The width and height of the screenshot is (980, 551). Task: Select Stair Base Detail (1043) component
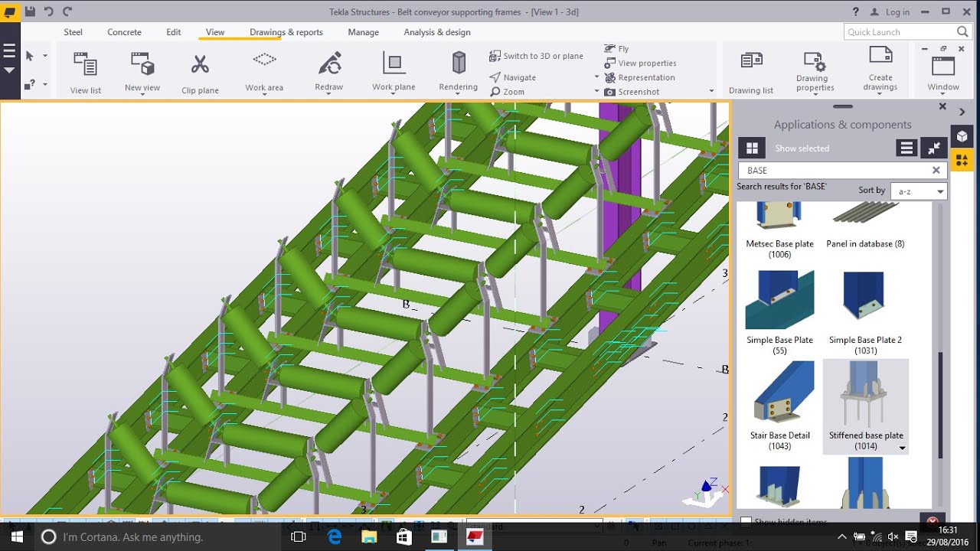click(779, 406)
